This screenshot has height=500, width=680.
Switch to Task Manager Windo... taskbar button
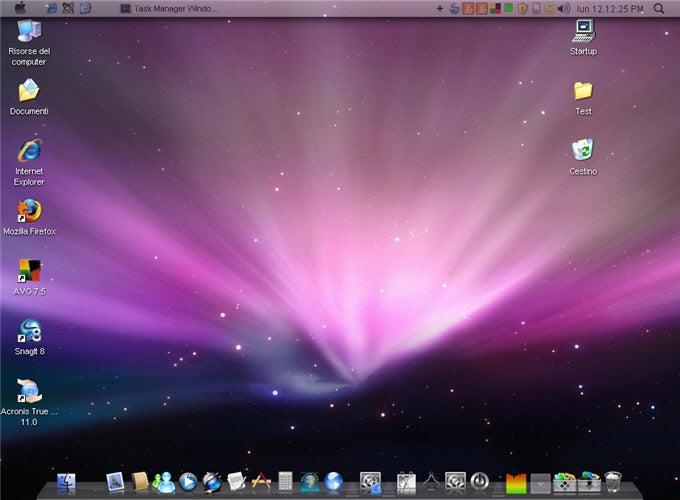169,9
